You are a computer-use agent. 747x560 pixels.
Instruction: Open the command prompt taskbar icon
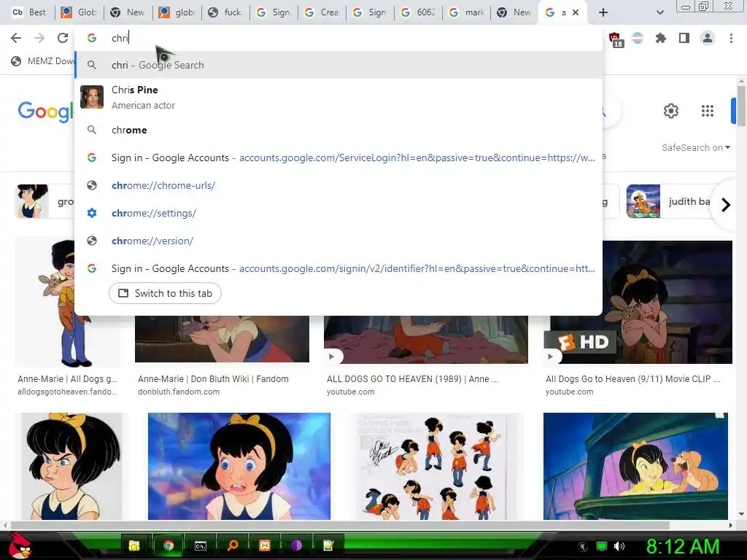[201, 545]
